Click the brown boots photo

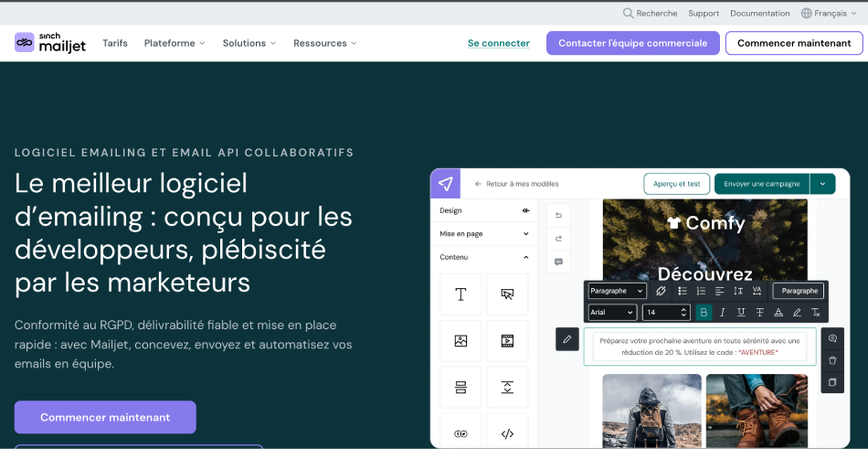(x=757, y=411)
